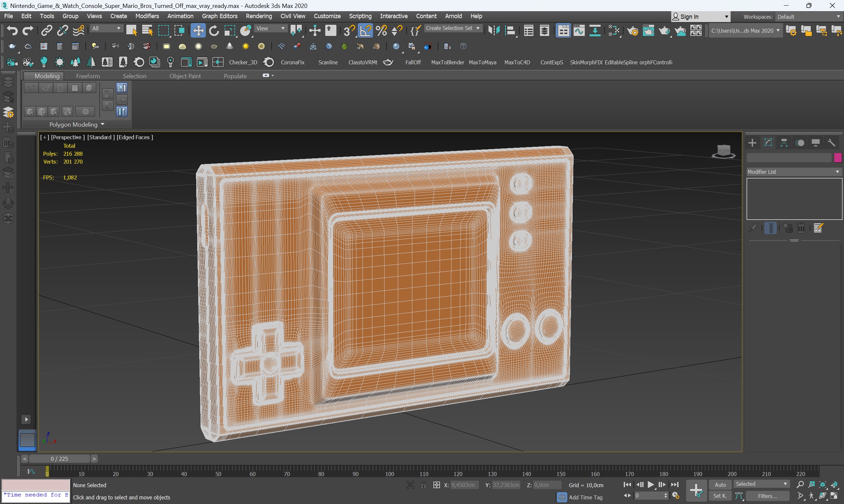The image size is (844, 504).
Task: Toggle Percent Snap on the toolbar
Action: (381, 31)
